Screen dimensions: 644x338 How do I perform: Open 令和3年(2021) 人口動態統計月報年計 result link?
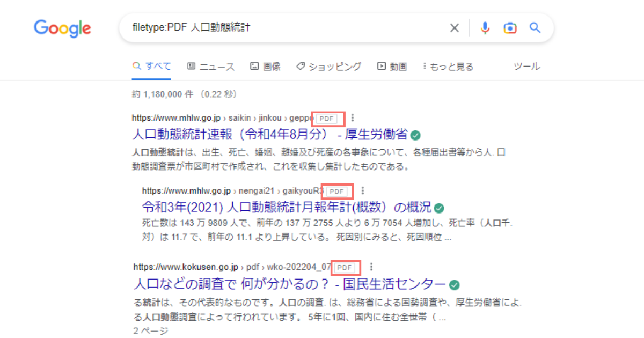point(287,207)
